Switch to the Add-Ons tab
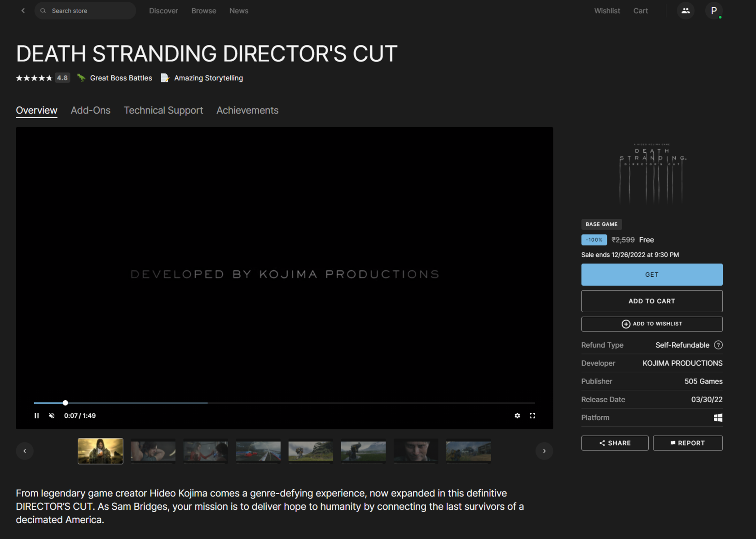 [x=91, y=110]
